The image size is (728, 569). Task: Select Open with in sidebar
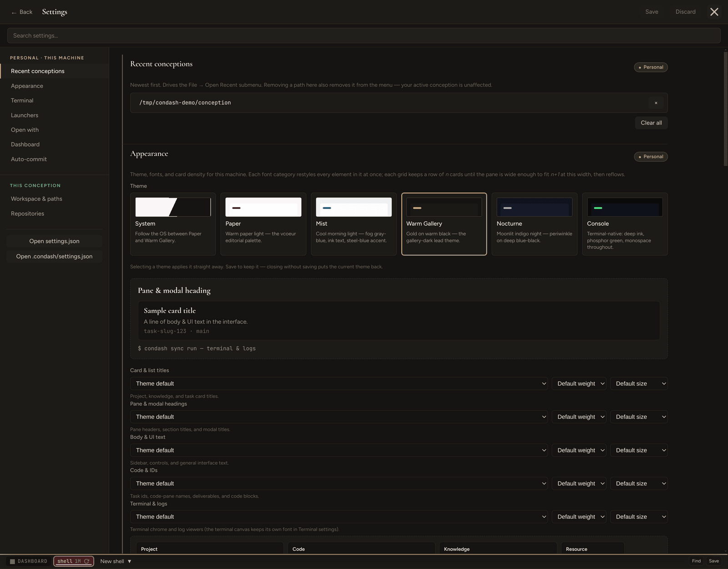[x=54, y=130]
